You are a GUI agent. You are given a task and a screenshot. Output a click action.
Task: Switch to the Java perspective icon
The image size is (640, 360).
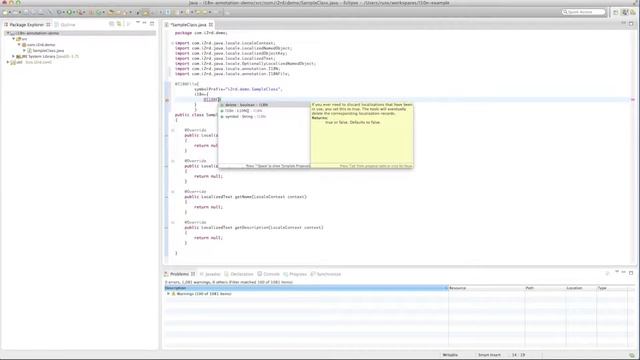coord(625,12)
